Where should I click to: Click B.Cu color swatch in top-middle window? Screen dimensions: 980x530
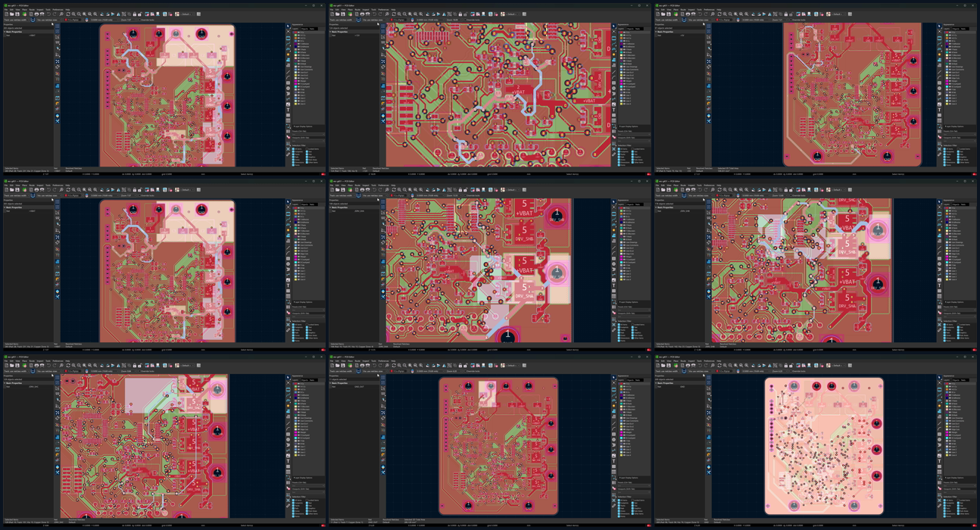622,41
